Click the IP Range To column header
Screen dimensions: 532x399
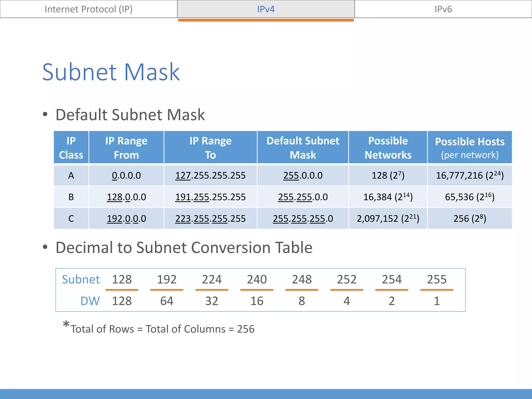point(210,148)
